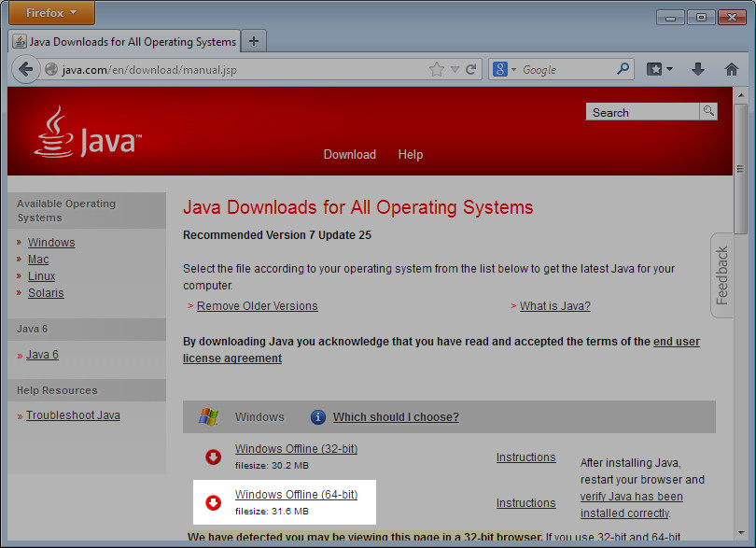
Task: Open the bookmarks menu button
Action: coord(654,69)
